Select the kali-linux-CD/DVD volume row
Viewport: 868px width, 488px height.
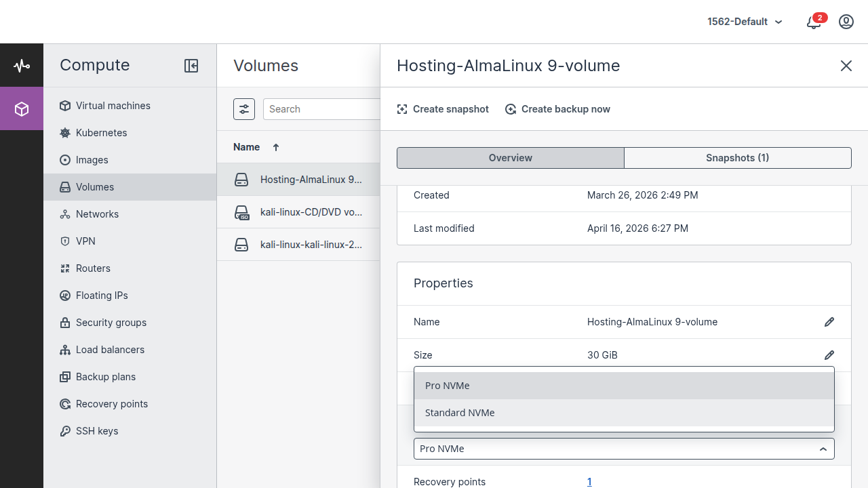click(x=298, y=212)
